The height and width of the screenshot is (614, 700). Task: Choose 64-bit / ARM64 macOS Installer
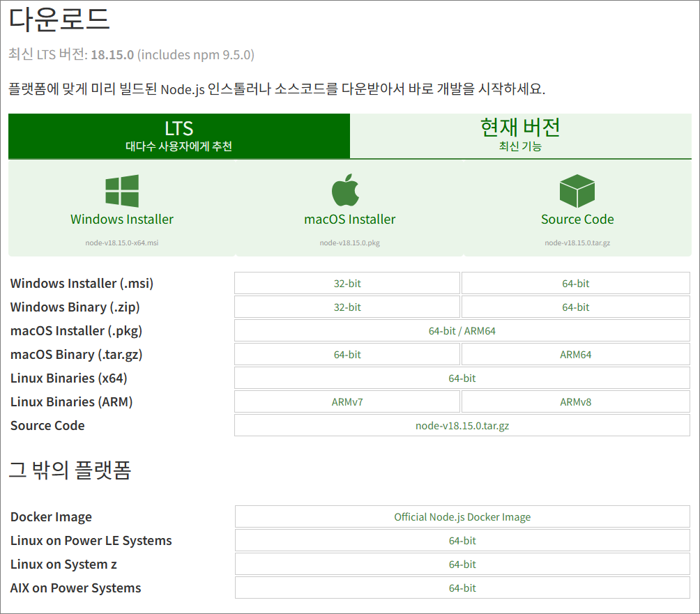(x=462, y=330)
